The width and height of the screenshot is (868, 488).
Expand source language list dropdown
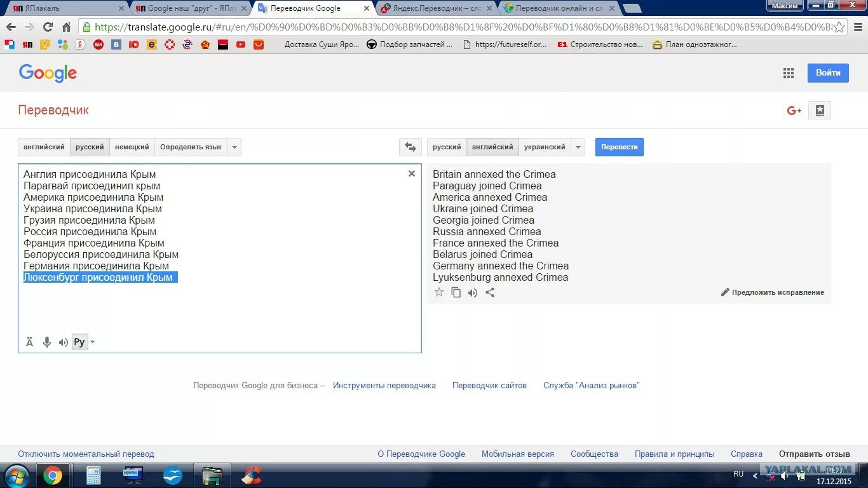234,147
